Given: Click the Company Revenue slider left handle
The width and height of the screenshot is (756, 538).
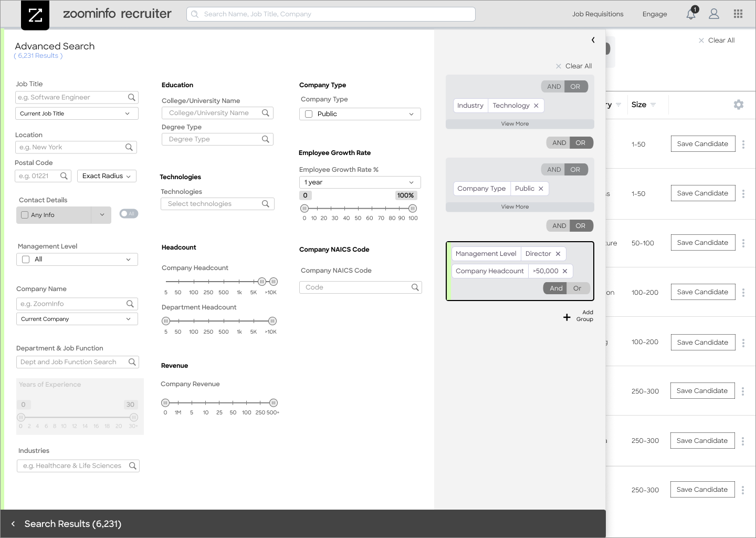Looking at the screenshot, I should (x=165, y=403).
